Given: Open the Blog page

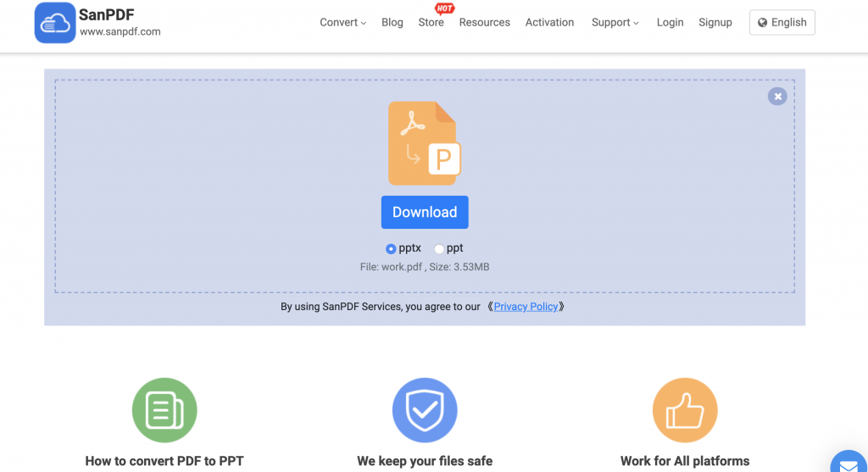Looking at the screenshot, I should pyautogui.click(x=392, y=23).
